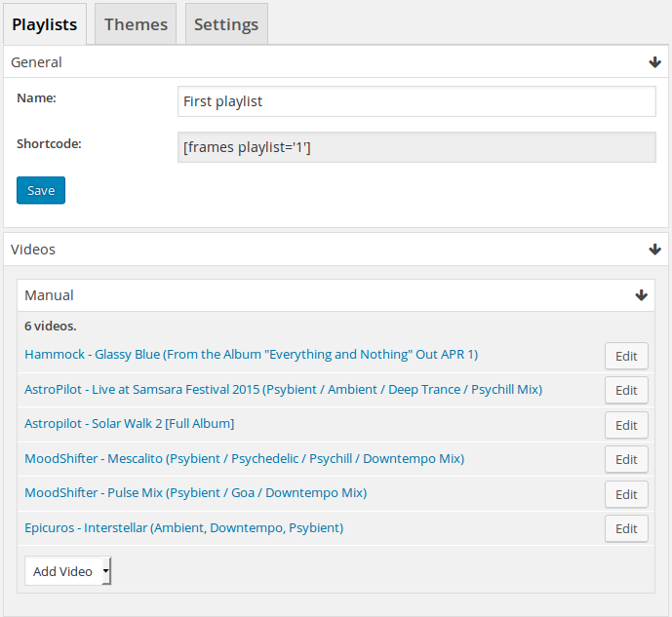The width and height of the screenshot is (672, 617).
Task: Edit the Hammock - Glassy Blue video
Action: (626, 356)
